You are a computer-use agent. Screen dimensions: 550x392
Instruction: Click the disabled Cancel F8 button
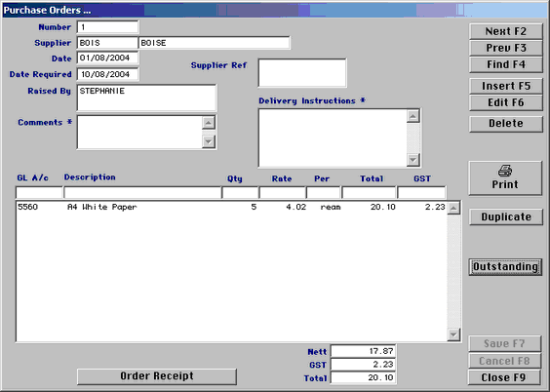(504, 361)
